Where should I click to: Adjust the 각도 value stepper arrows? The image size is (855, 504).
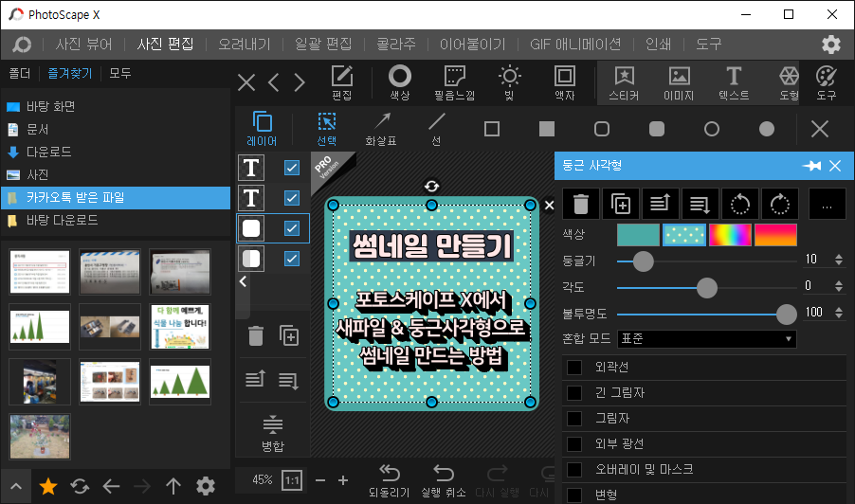click(839, 285)
